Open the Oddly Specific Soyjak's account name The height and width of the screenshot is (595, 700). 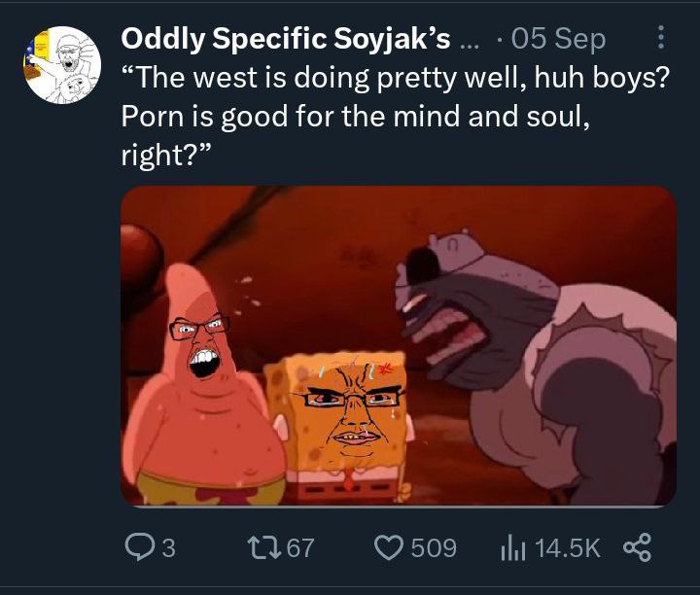(x=285, y=39)
